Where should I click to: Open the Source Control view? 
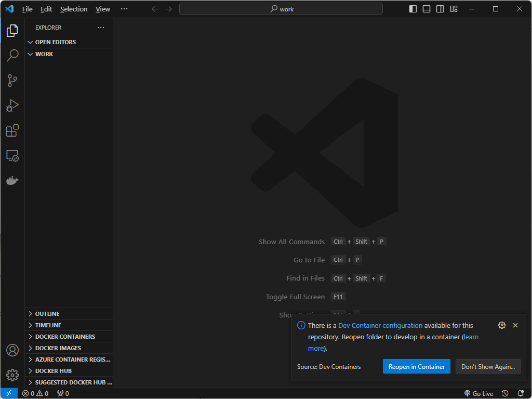[12, 81]
